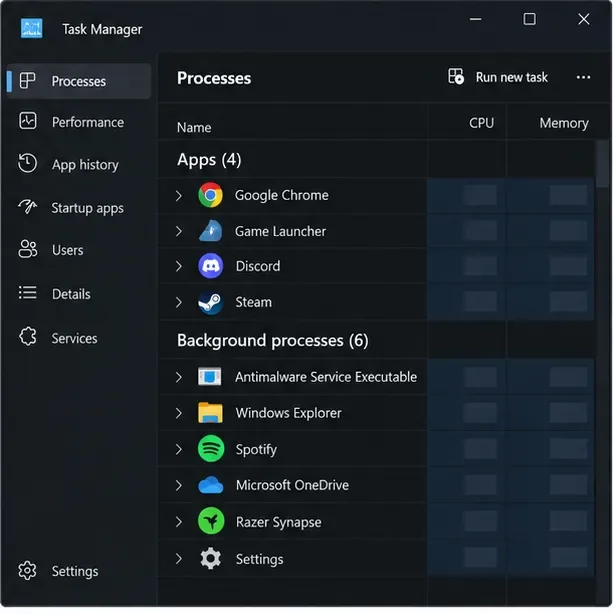Image resolution: width=613 pixels, height=614 pixels.
Task: Click the Task Manager app icon
Action: 31,28
